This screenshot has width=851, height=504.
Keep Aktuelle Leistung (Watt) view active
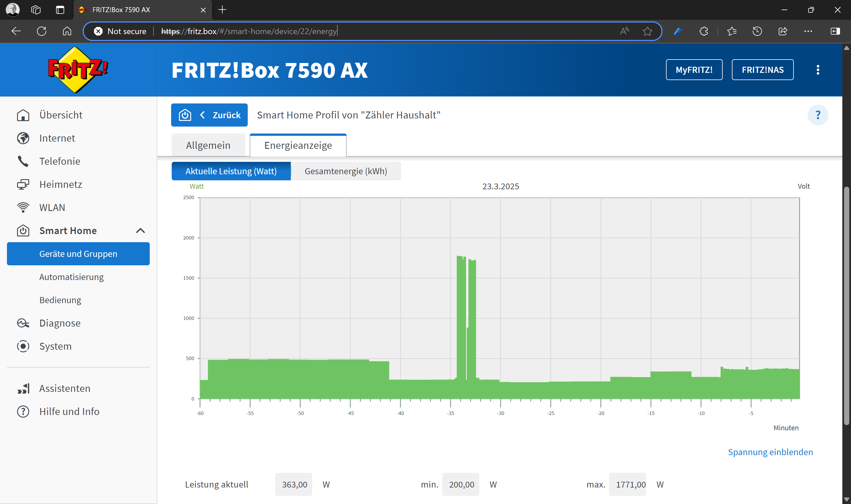(x=231, y=171)
